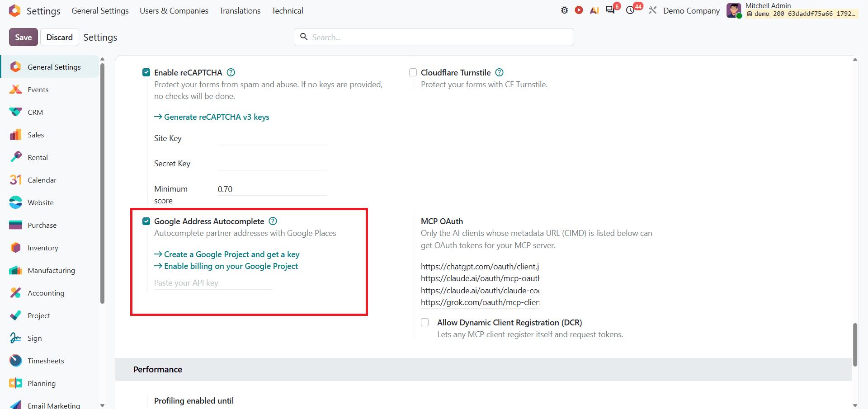
Task: Click help icon beside Enable reCAPTCHA
Action: pos(231,72)
